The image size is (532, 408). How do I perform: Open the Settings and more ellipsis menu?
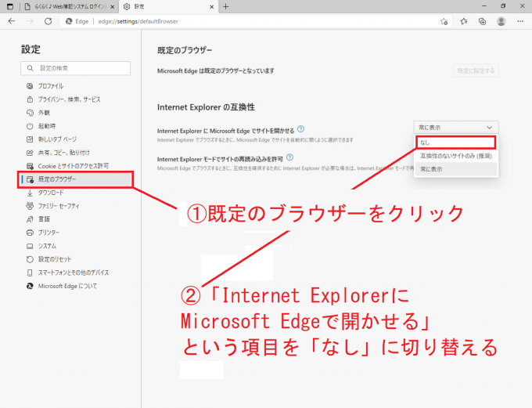tap(520, 21)
